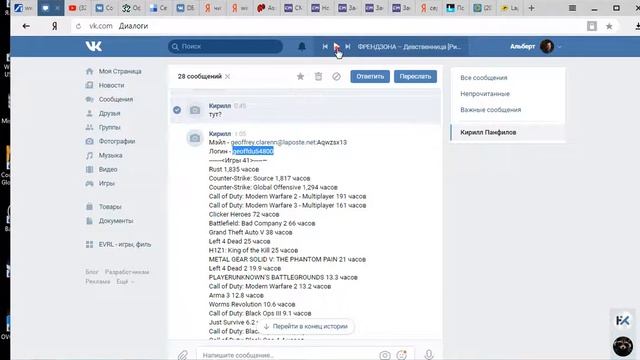Click Перейти в конец истории button
The image size is (640, 360).
tap(306, 327)
